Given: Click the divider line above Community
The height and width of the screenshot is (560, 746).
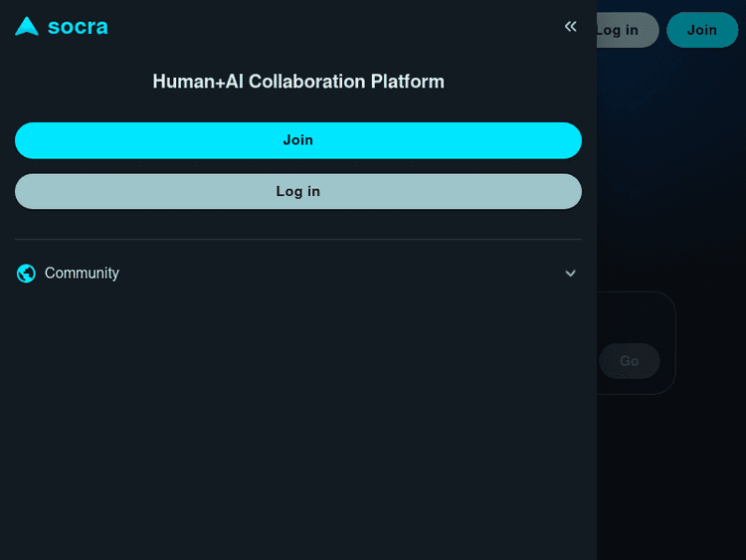Looking at the screenshot, I should (x=298, y=240).
